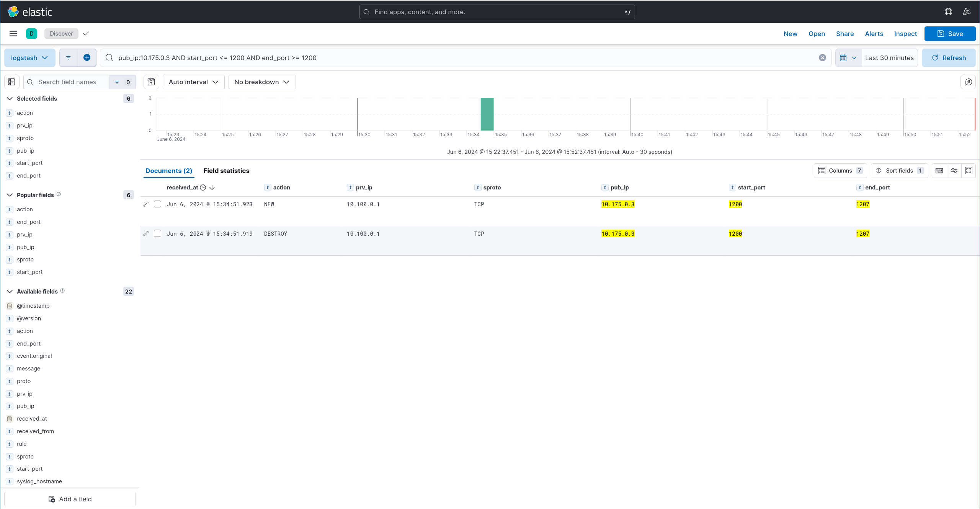Switch to the Field statistics tab
This screenshot has width=980, height=509.
226,171
